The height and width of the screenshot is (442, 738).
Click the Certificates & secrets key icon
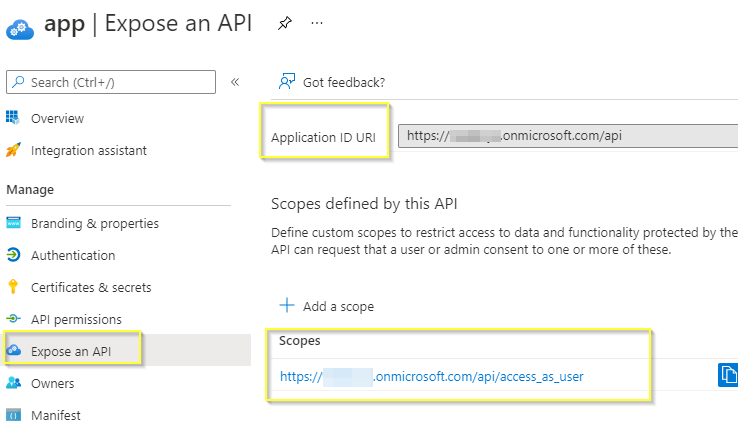(x=13, y=286)
